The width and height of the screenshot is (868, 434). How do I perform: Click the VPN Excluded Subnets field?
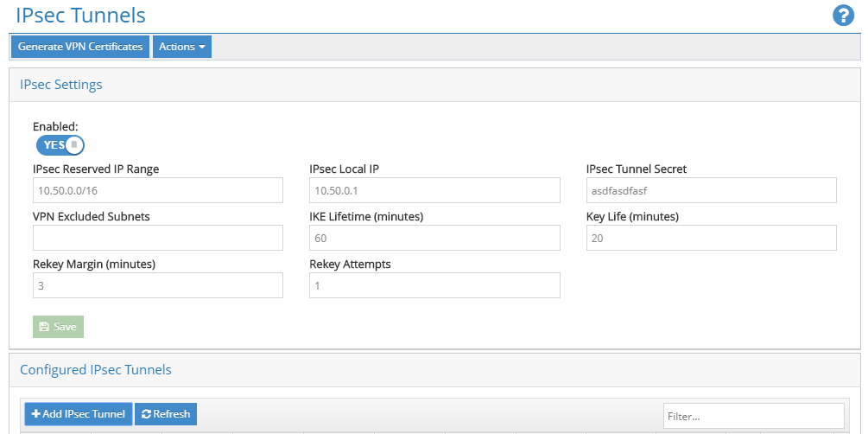(158, 238)
